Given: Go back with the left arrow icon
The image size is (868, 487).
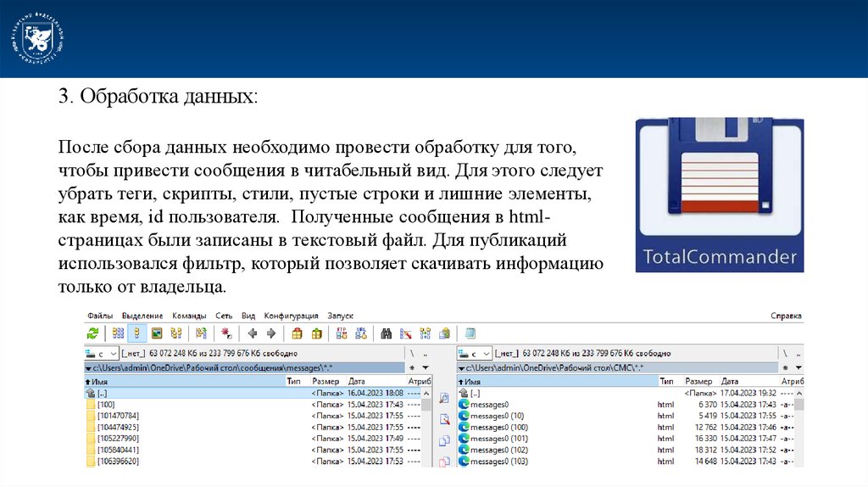Looking at the screenshot, I should tap(253, 333).
